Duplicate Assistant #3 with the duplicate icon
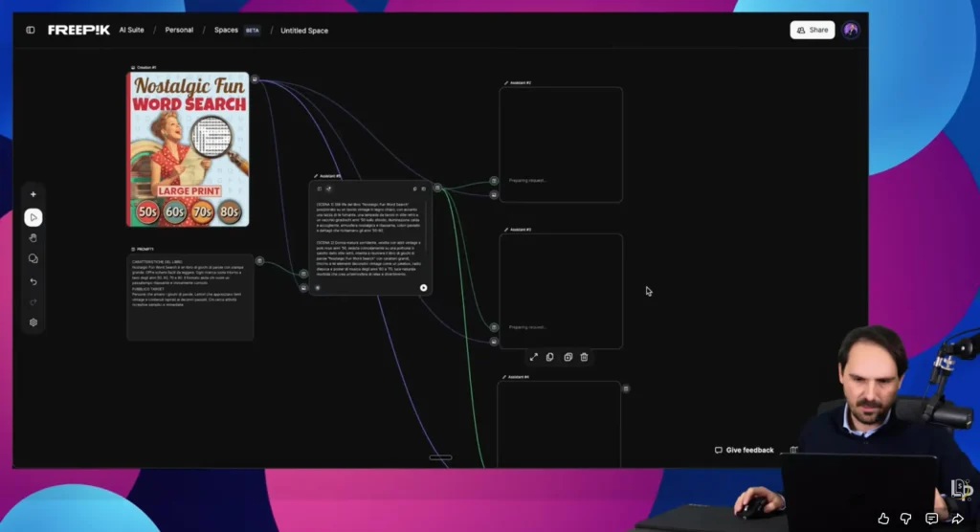Screen dimensions: 980x532 pyautogui.click(x=568, y=357)
